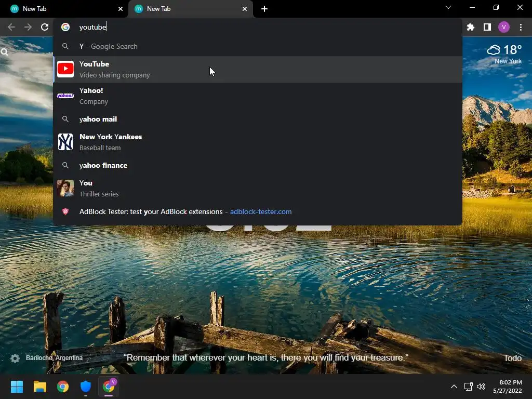532x399 pixels.
Task: Open the Todo panel
Action: click(512, 358)
